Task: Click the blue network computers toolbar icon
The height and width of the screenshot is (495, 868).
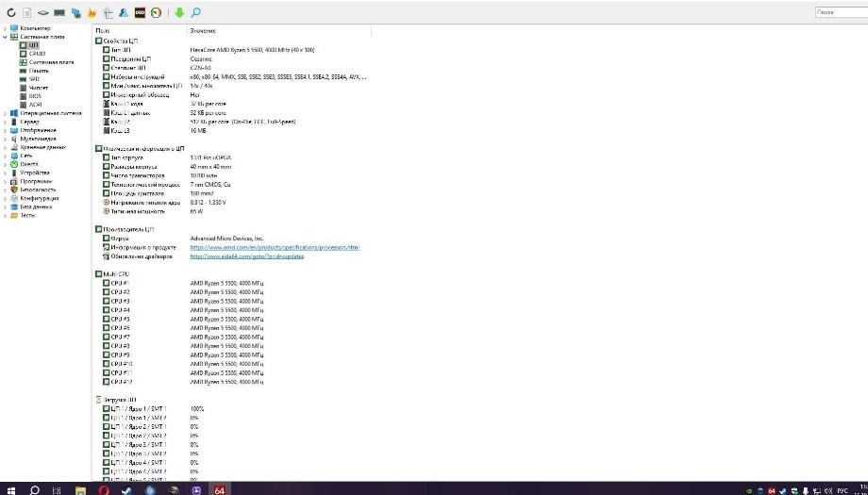Action: [x=75, y=12]
